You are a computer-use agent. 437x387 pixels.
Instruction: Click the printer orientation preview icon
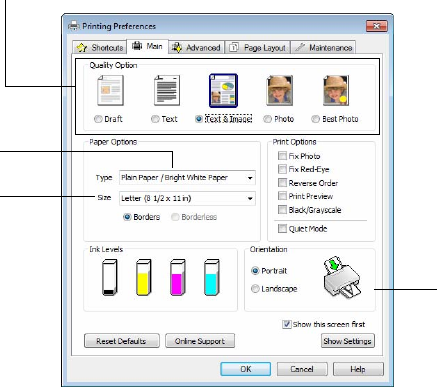[x=342, y=277]
